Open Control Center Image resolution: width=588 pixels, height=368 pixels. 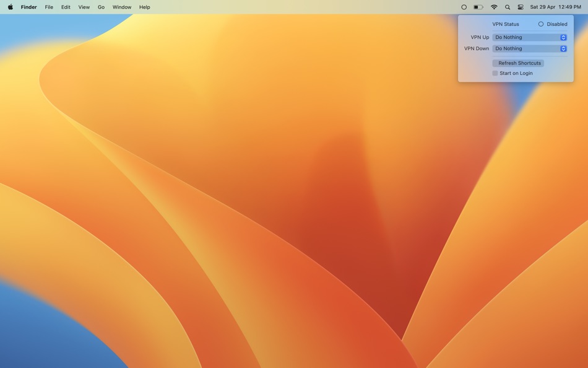[x=521, y=7]
